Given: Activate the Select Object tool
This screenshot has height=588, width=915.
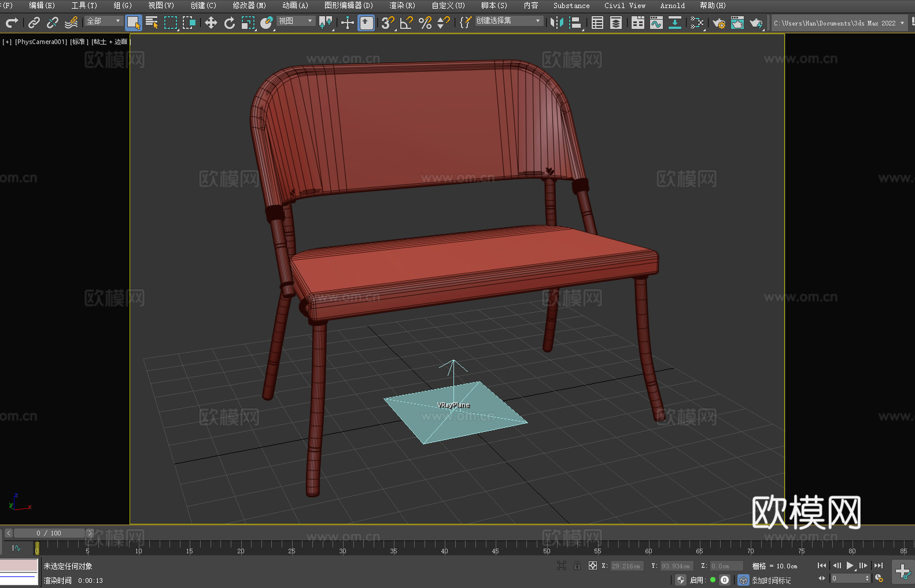Looking at the screenshot, I should pos(134,23).
